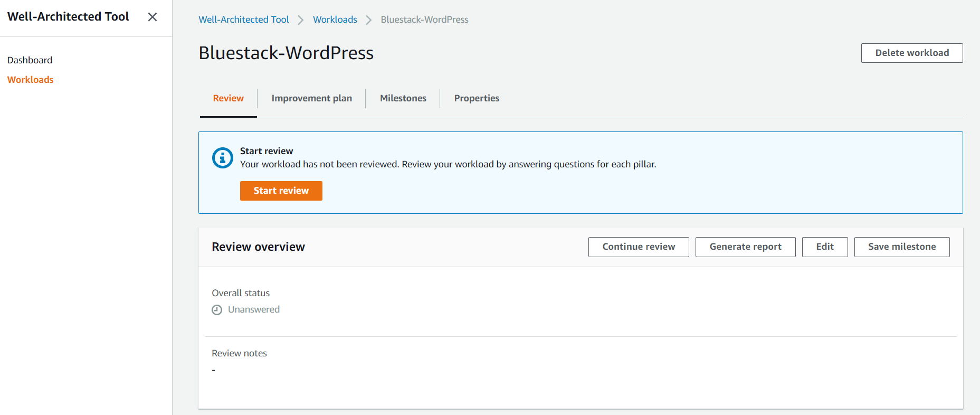Screen dimensions: 980x415
Task: Open Dashboard from the sidebar
Action: (30, 60)
